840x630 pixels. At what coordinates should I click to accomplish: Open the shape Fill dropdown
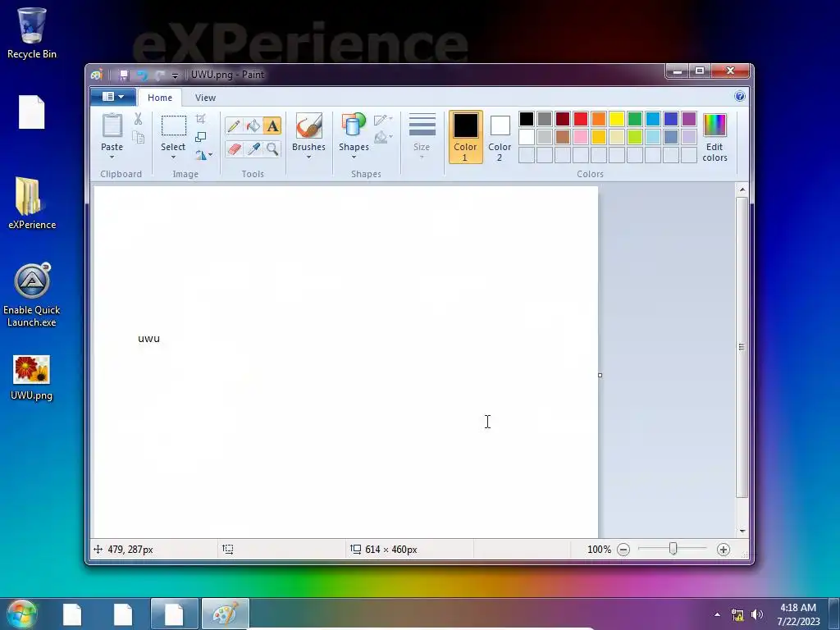[x=383, y=137]
